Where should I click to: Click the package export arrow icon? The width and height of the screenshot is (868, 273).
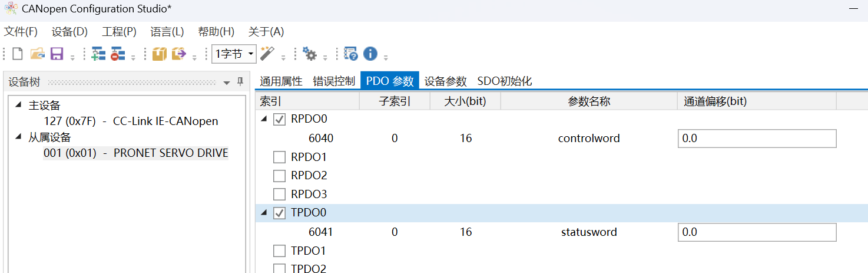tap(178, 54)
